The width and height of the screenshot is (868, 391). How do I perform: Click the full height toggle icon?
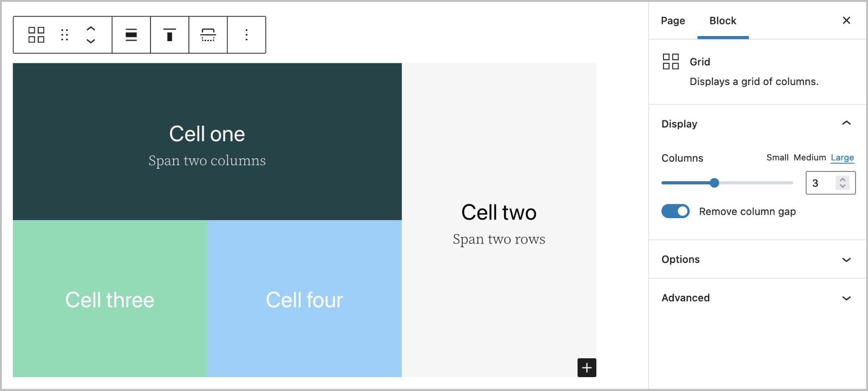click(208, 35)
